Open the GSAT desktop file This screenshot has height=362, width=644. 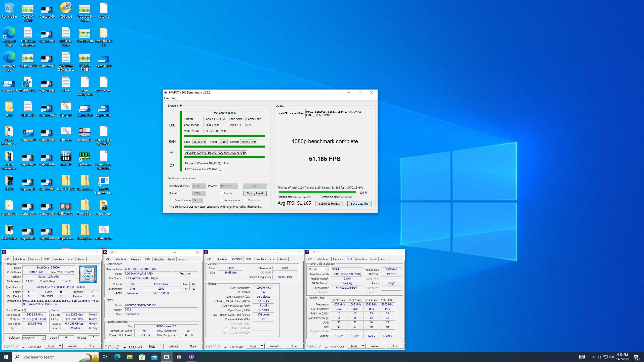pos(66,84)
